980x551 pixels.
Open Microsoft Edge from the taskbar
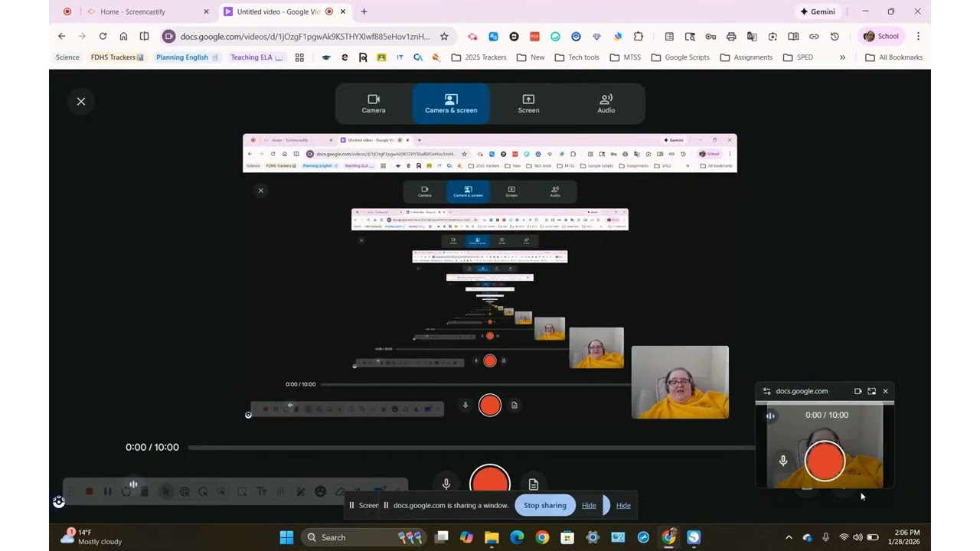click(x=517, y=537)
